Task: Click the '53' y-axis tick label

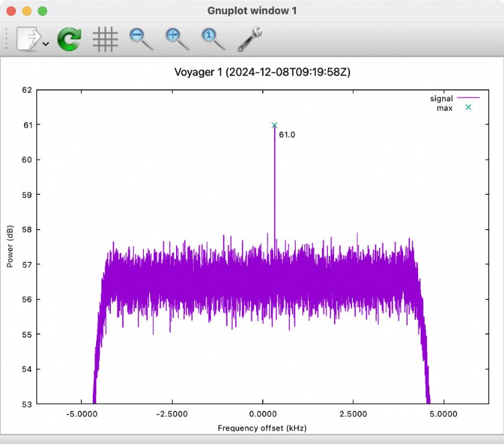Action: tap(27, 404)
